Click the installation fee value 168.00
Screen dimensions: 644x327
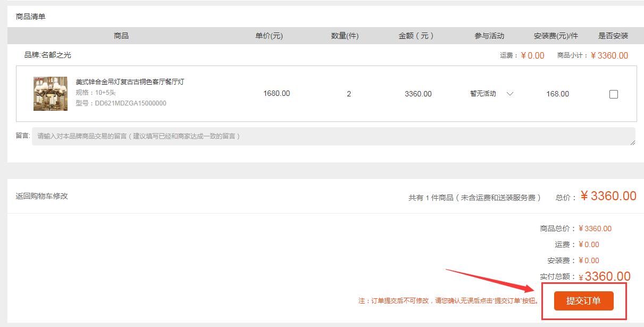click(x=557, y=94)
